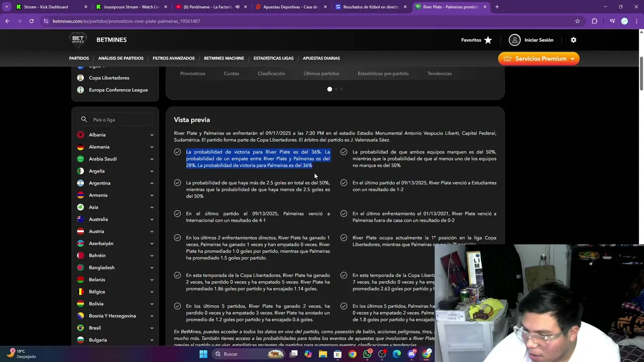Click inside the País o liga search field
The height and width of the screenshot is (362, 644).
click(115, 120)
